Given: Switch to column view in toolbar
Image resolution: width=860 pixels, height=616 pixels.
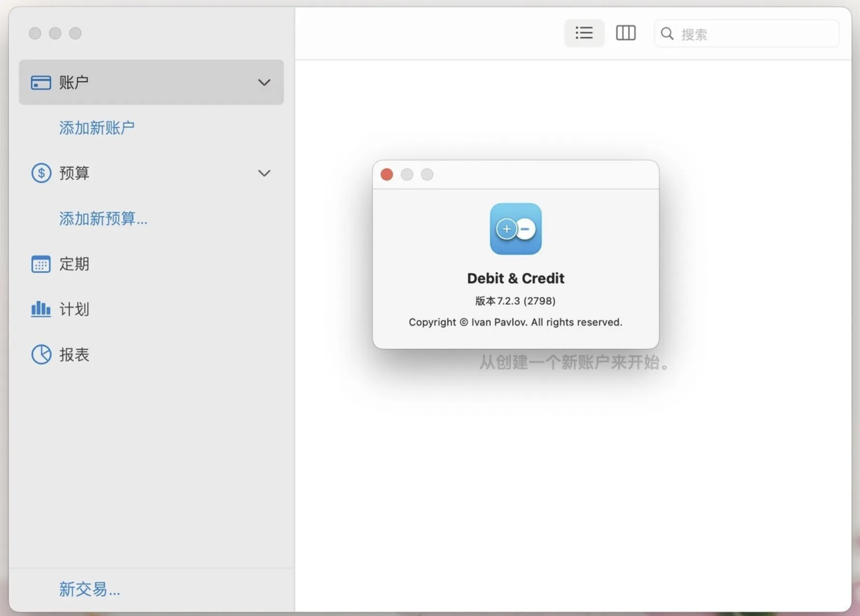Looking at the screenshot, I should (x=626, y=33).
